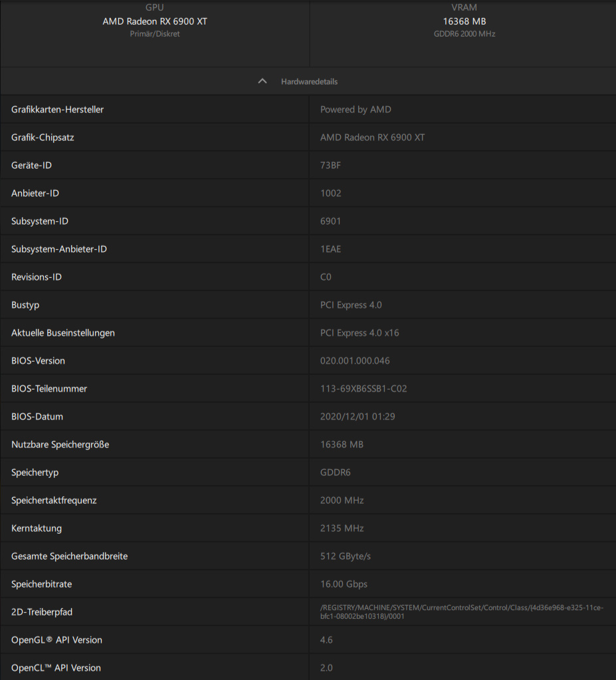
Task: Select the BIOS version 020.001.000.046
Action: pyautogui.click(x=355, y=360)
